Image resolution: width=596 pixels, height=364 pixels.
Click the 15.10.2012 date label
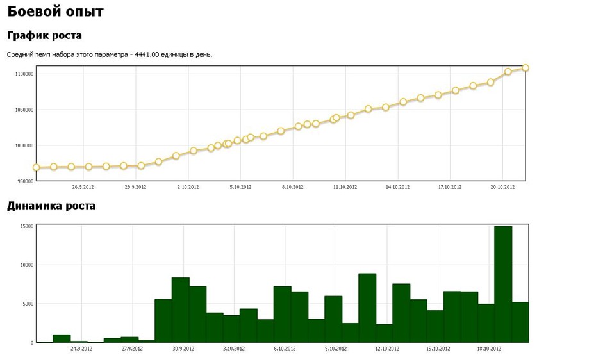438,349
